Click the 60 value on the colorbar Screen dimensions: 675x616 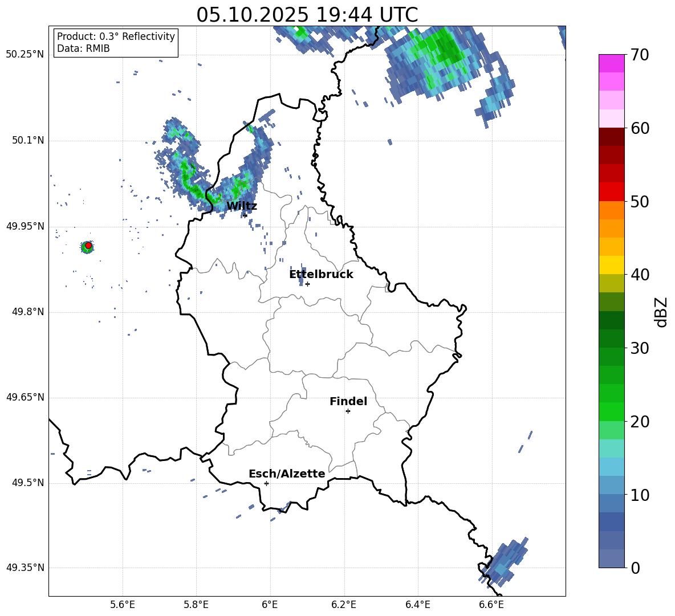click(640, 128)
